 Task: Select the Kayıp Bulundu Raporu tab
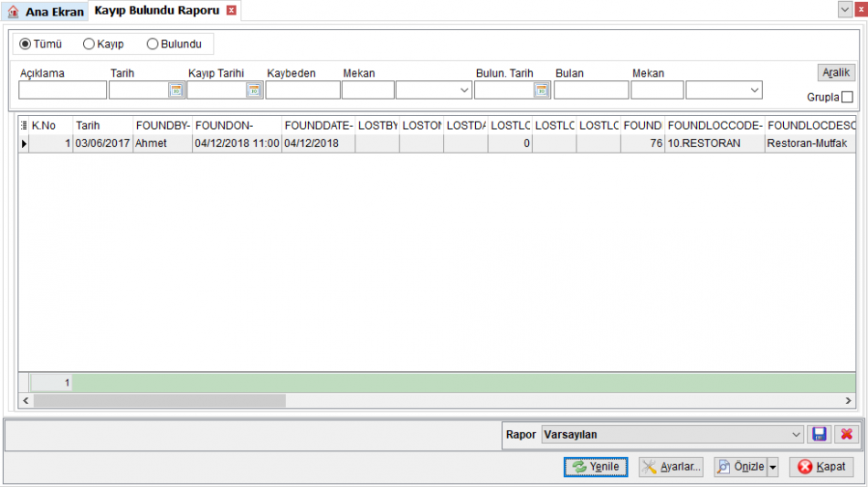point(156,11)
